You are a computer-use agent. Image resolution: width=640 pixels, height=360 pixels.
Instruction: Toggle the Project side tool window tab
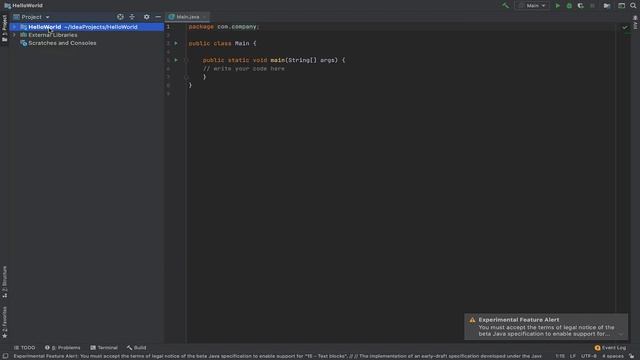4,28
